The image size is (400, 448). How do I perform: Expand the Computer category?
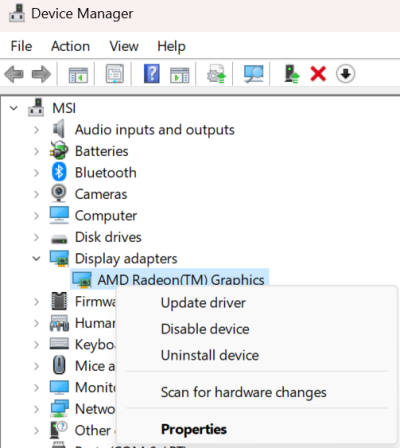click(x=36, y=216)
